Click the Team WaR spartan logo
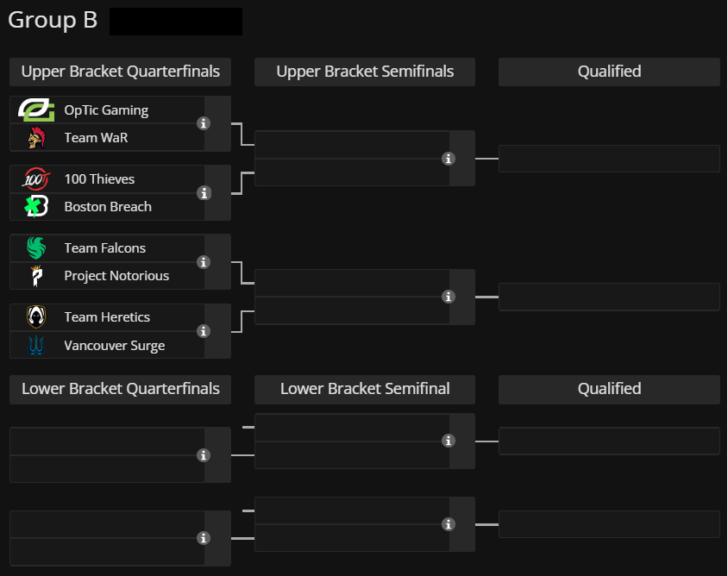Image resolution: width=728 pixels, height=576 pixels. click(x=37, y=137)
